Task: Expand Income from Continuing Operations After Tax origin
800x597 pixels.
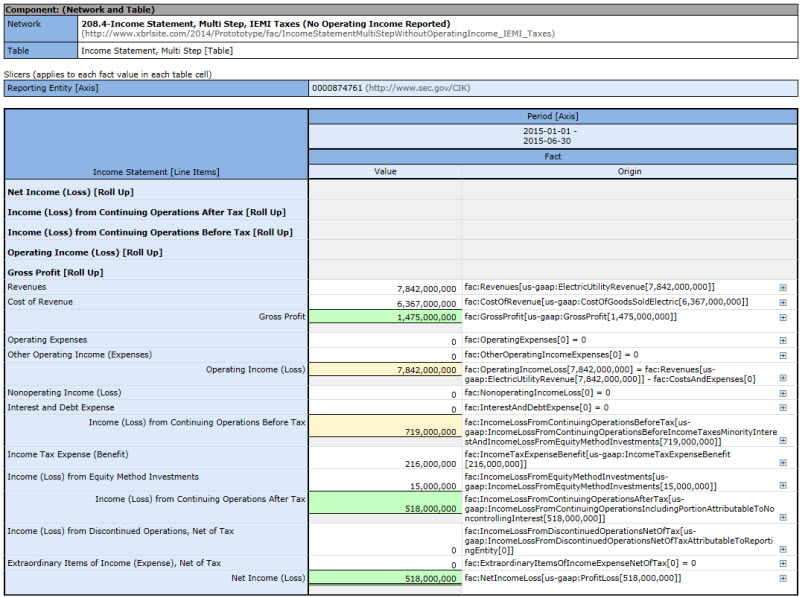Action: tap(783, 517)
